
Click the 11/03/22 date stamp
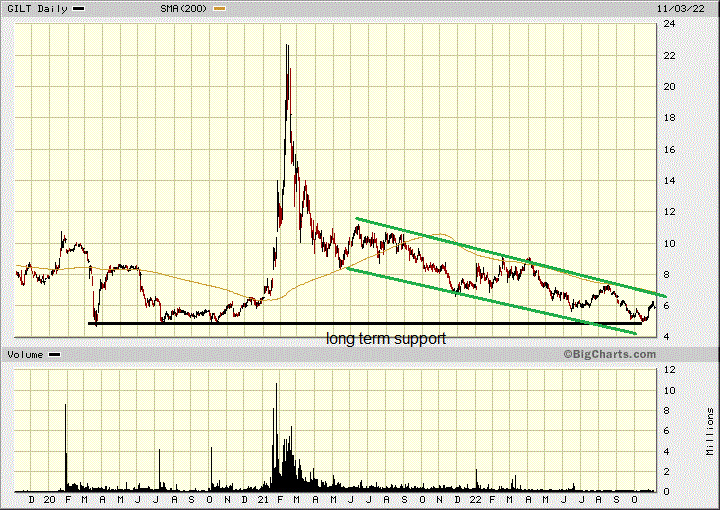tap(681, 9)
